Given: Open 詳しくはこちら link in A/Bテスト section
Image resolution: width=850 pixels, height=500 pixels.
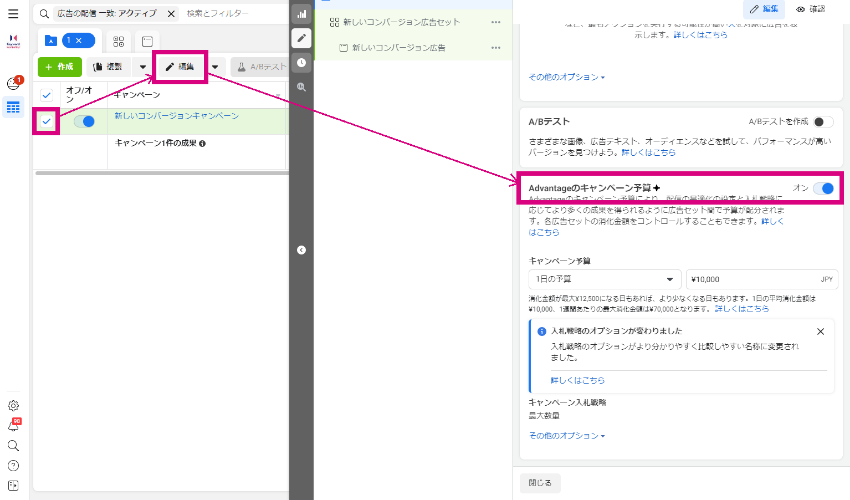Looking at the screenshot, I should 648,152.
